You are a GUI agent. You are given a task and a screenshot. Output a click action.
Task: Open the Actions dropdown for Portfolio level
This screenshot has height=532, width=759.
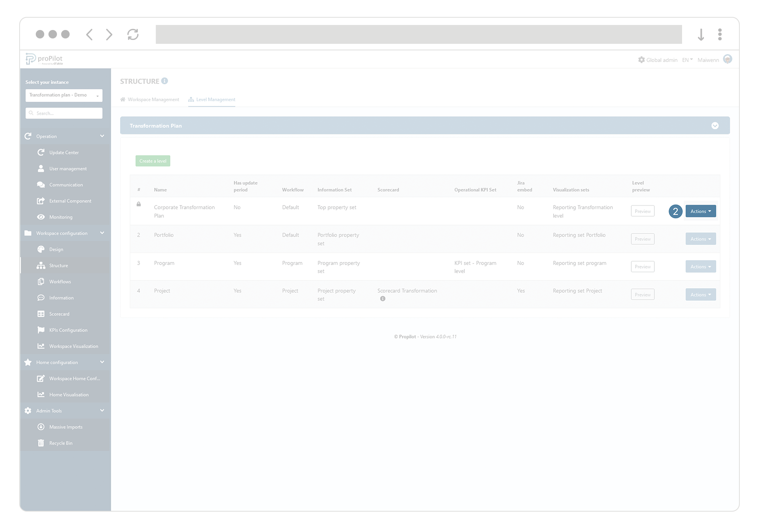[x=701, y=239]
